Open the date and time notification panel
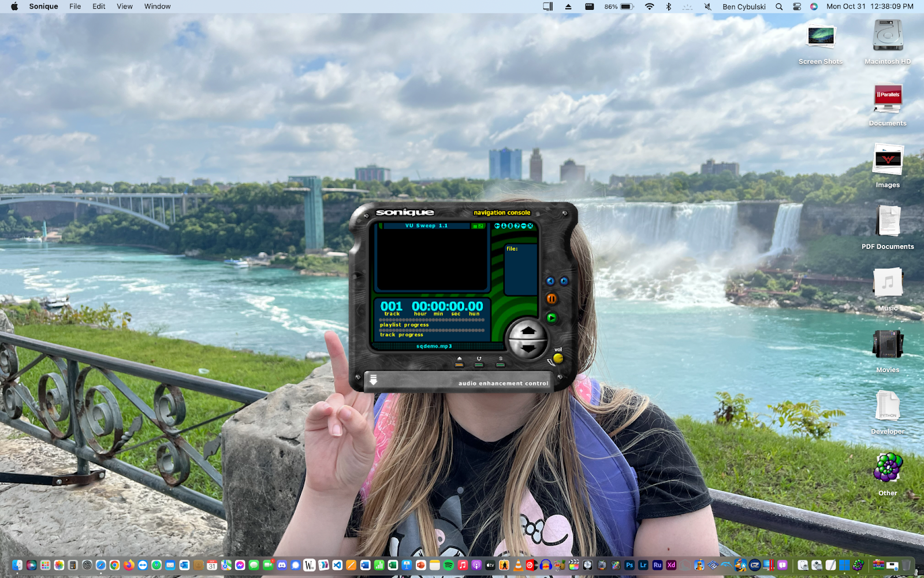The image size is (924, 578). coord(870,6)
